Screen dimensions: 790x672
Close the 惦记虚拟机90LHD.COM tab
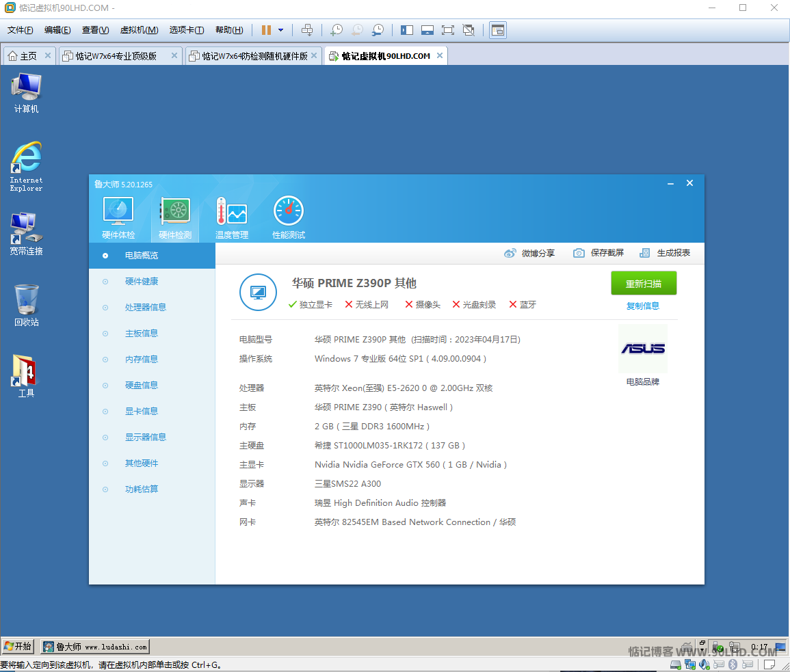440,55
